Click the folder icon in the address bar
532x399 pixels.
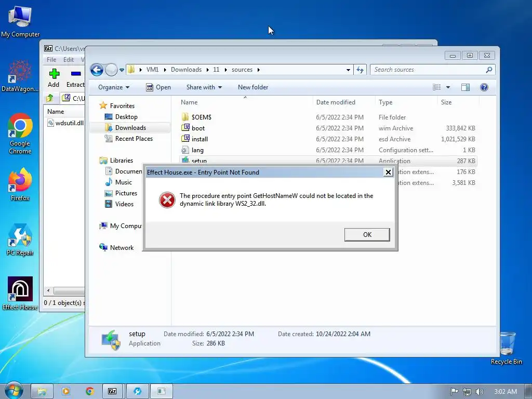131,70
